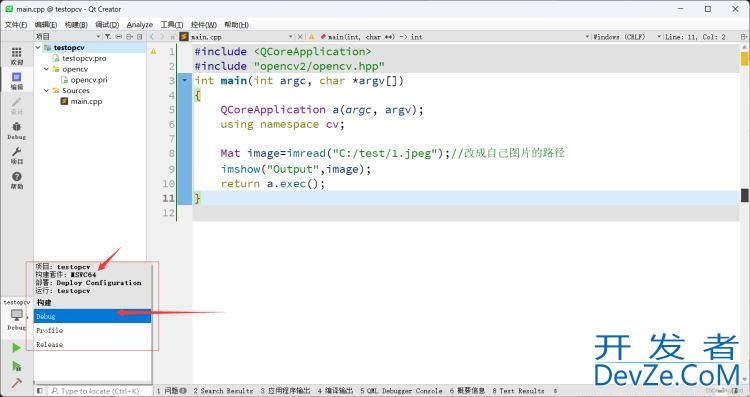Open the 4 编译输出 pane

pyautogui.click(x=335, y=391)
